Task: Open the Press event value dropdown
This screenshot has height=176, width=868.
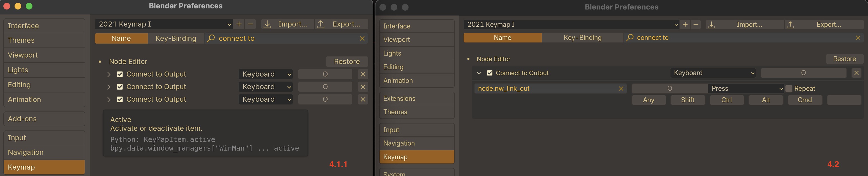Action: (746, 89)
